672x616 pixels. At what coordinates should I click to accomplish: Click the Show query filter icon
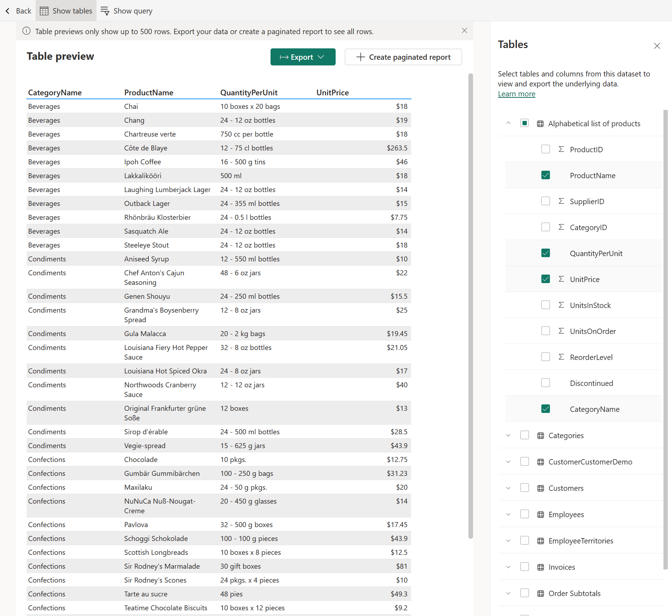coord(105,11)
